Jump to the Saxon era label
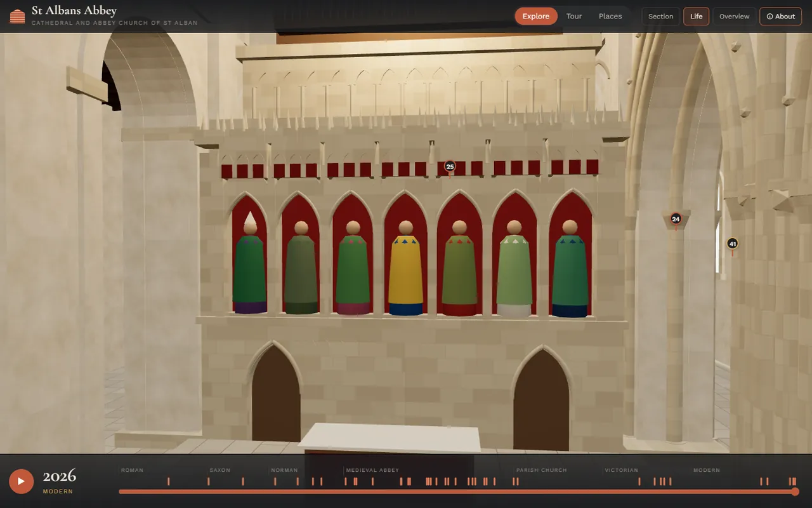This screenshot has height=508, width=812. click(219, 471)
